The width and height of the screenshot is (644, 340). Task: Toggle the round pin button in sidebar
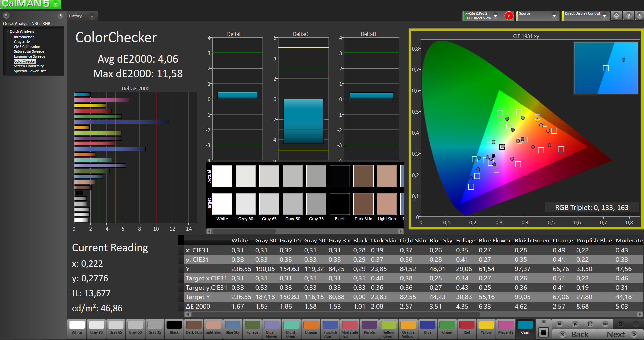pos(6,15)
